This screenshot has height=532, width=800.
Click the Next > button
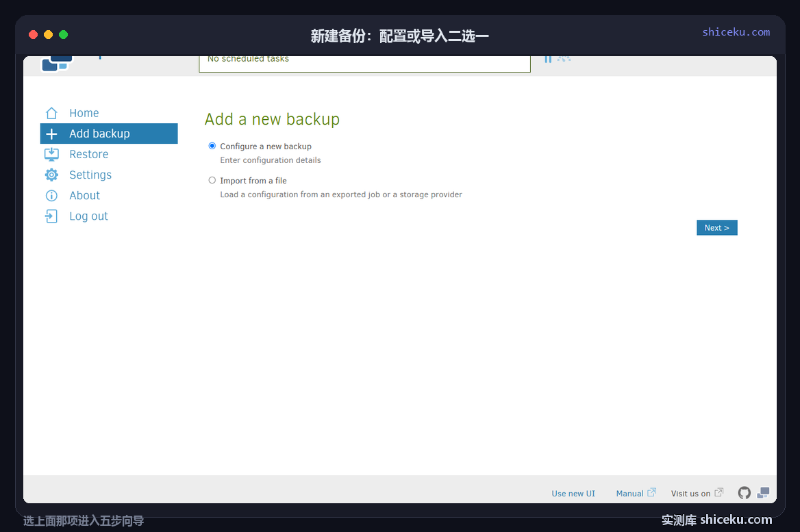tap(717, 227)
